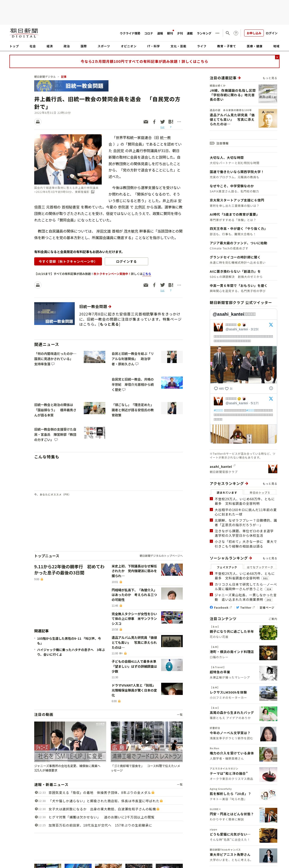289x868 pixels.
Task: Open the three-dots more menu in header
Action: (x=217, y=33)
